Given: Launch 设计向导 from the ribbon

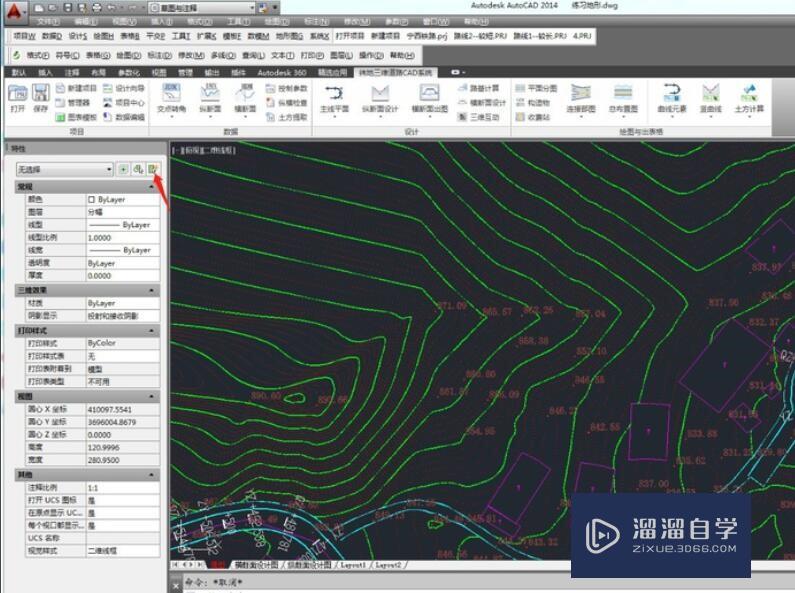Looking at the screenshot, I should coord(124,88).
